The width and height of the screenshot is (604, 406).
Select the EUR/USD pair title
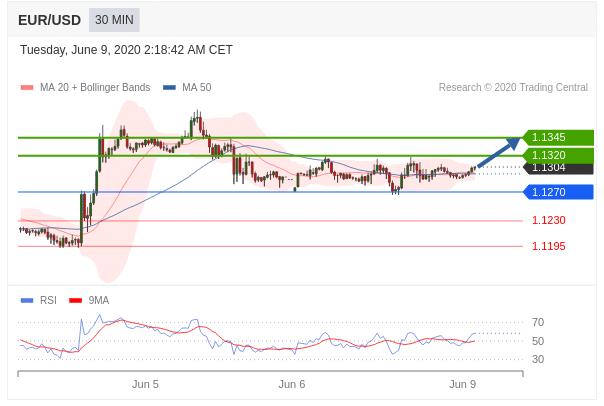pyautogui.click(x=49, y=20)
